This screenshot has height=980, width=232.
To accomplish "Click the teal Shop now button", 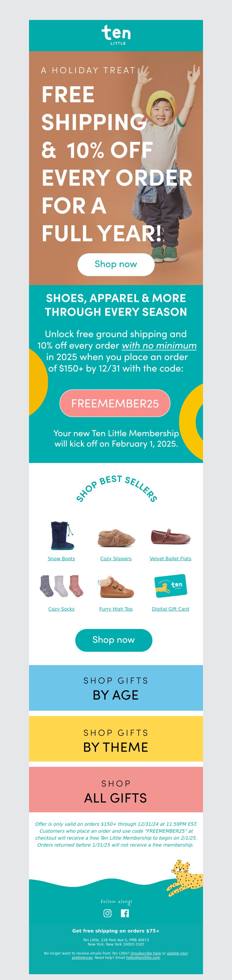I will click(113, 640).
